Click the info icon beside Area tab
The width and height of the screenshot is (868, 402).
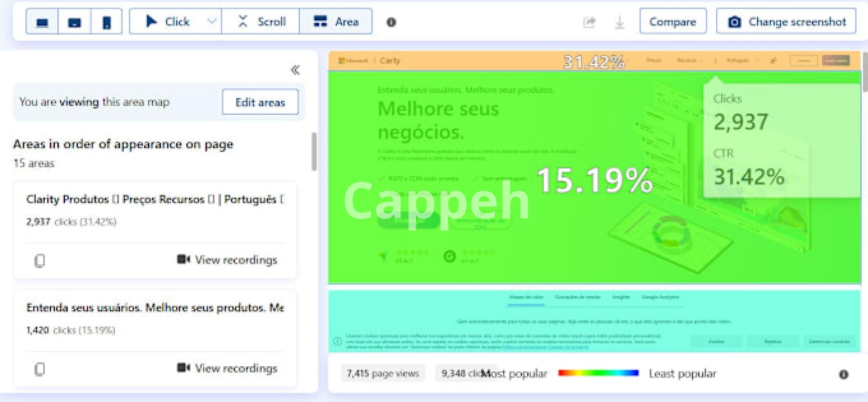[391, 22]
